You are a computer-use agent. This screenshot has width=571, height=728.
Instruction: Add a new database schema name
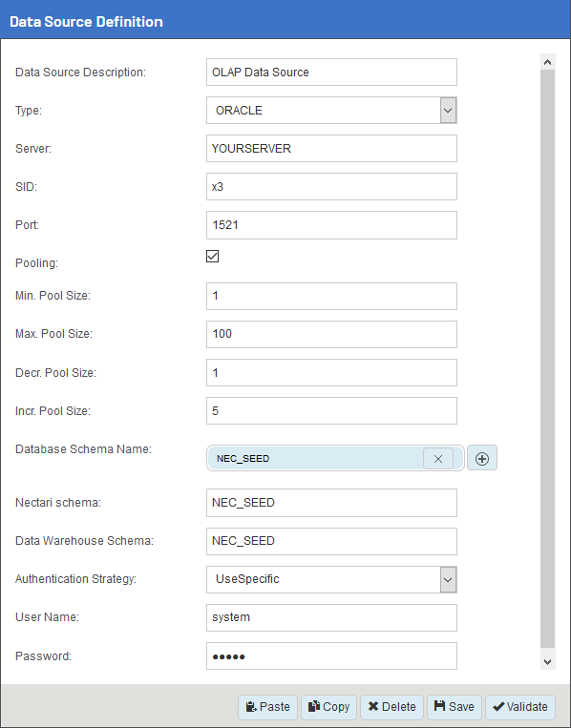[482, 458]
